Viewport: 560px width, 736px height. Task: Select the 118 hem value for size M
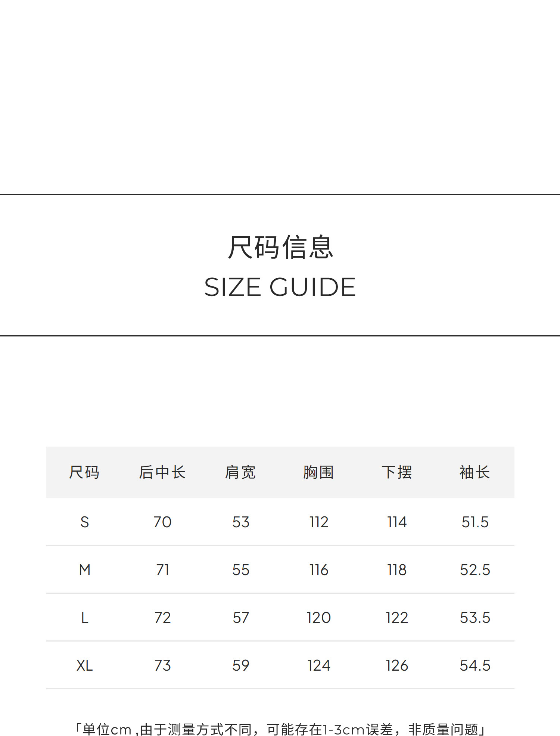tap(396, 570)
